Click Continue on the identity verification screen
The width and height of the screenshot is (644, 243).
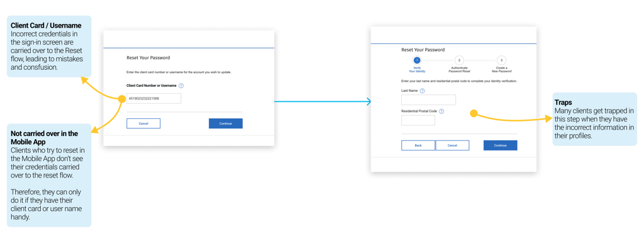(500, 145)
